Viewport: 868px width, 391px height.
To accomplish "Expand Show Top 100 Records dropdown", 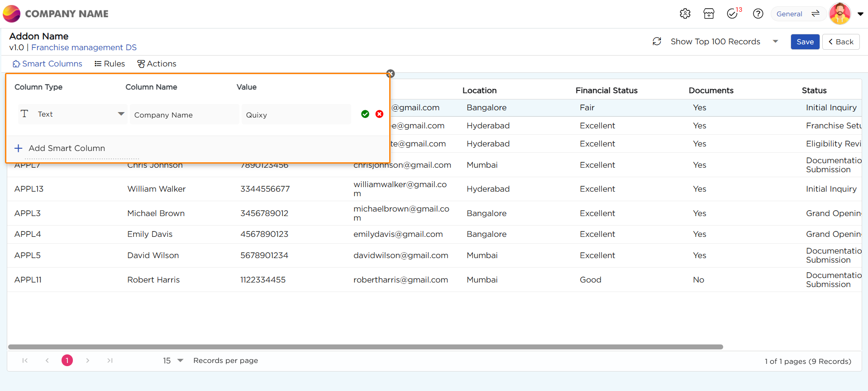I will click(x=775, y=42).
